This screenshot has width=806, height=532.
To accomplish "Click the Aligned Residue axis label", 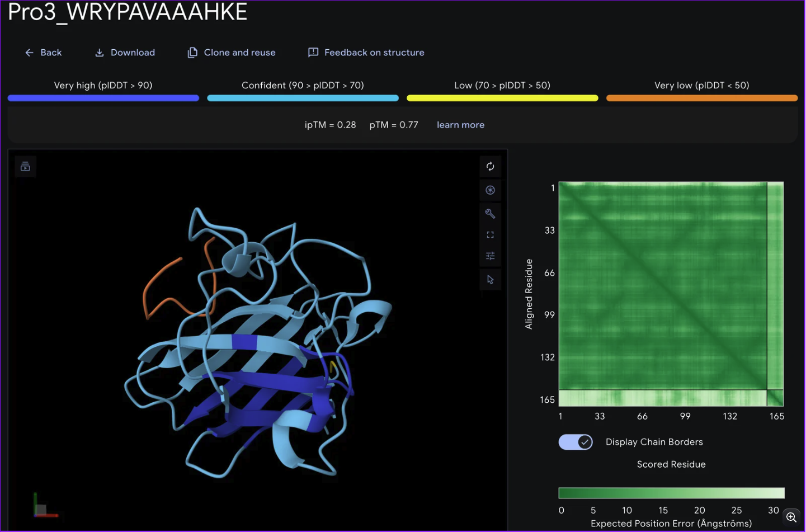I will click(529, 294).
